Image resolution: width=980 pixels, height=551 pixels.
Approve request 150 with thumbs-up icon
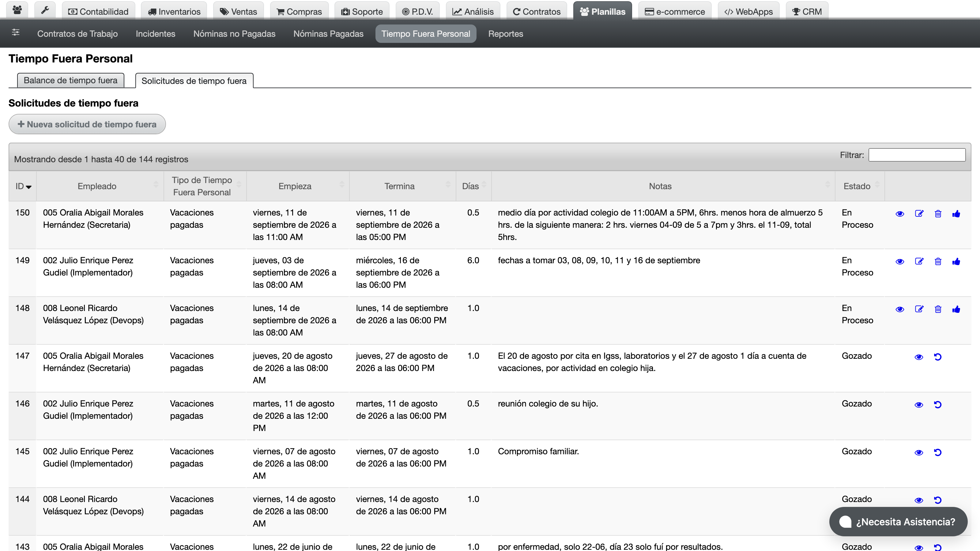tap(956, 214)
